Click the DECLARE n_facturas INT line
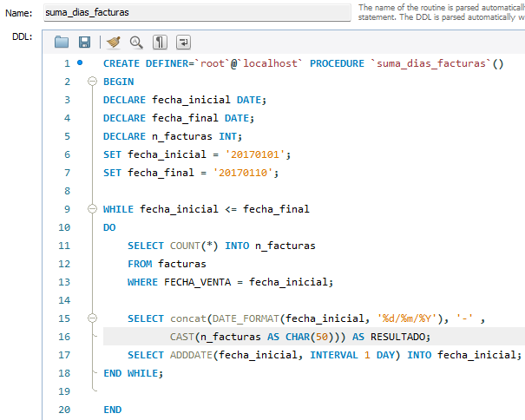The image size is (525, 420). click(172, 136)
